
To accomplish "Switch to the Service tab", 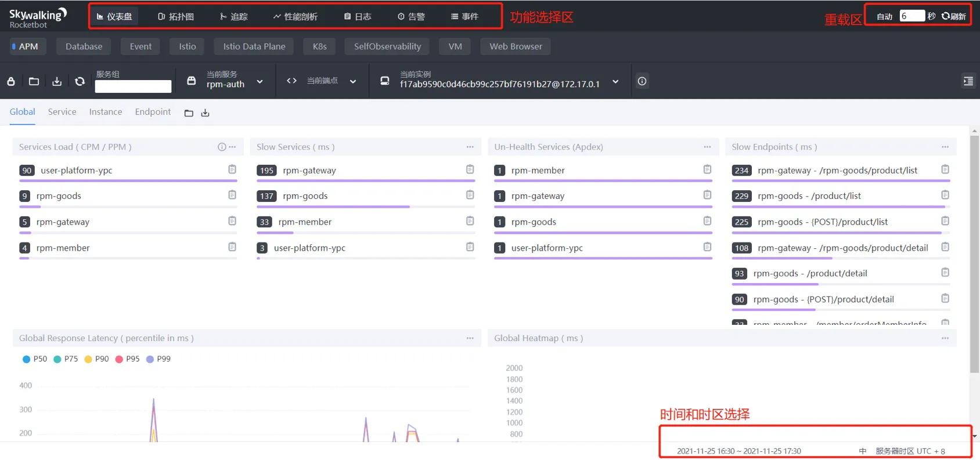I will point(62,112).
